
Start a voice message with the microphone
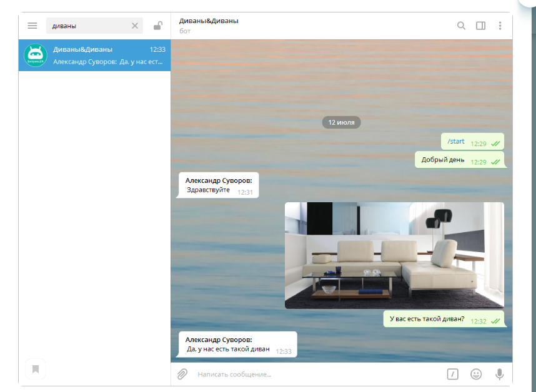tap(499, 375)
